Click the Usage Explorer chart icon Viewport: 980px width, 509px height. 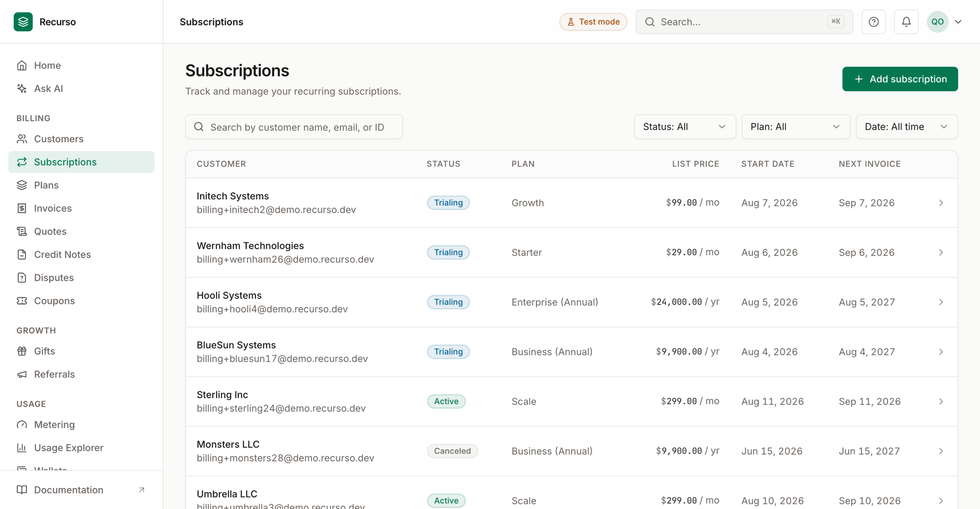pos(22,447)
